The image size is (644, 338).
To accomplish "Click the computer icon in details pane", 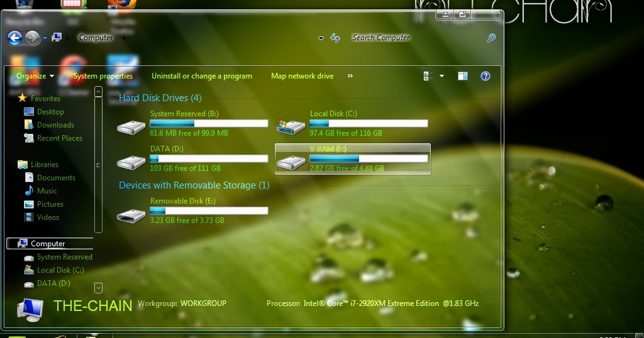I will (30, 310).
